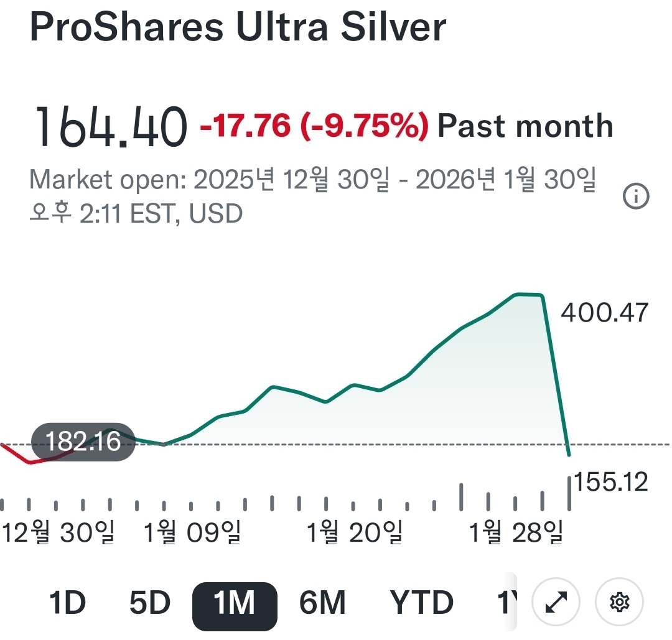Viewport: 672px width, 640px height.
Task: Click the 155.12 low price label
Action: 611,482
